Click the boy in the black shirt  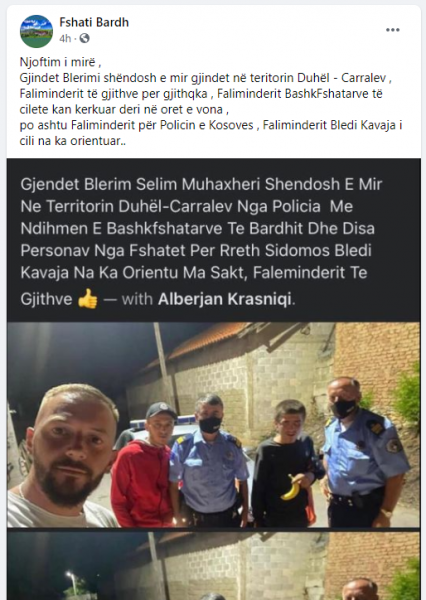(286, 463)
